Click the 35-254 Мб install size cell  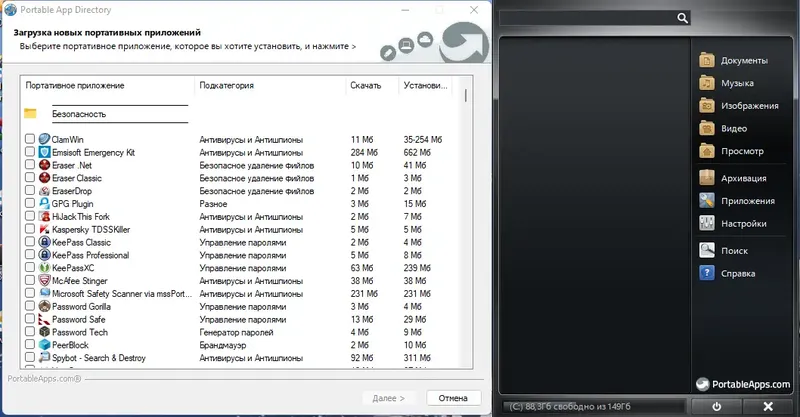click(x=423, y=139)
